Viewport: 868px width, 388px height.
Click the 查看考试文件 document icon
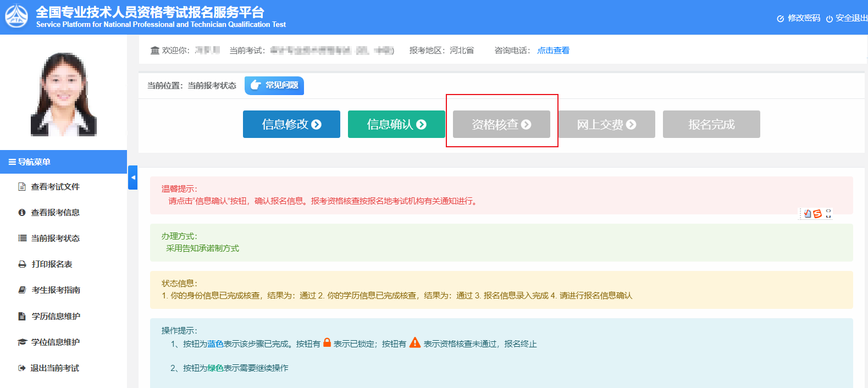[22, 187]
